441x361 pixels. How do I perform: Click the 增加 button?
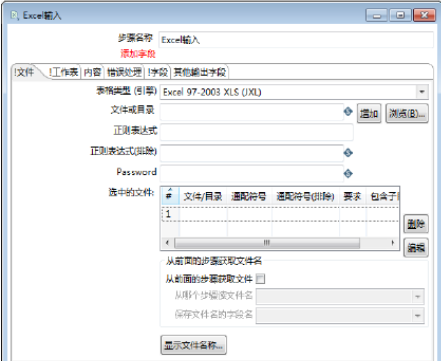[x=369, y=113]
